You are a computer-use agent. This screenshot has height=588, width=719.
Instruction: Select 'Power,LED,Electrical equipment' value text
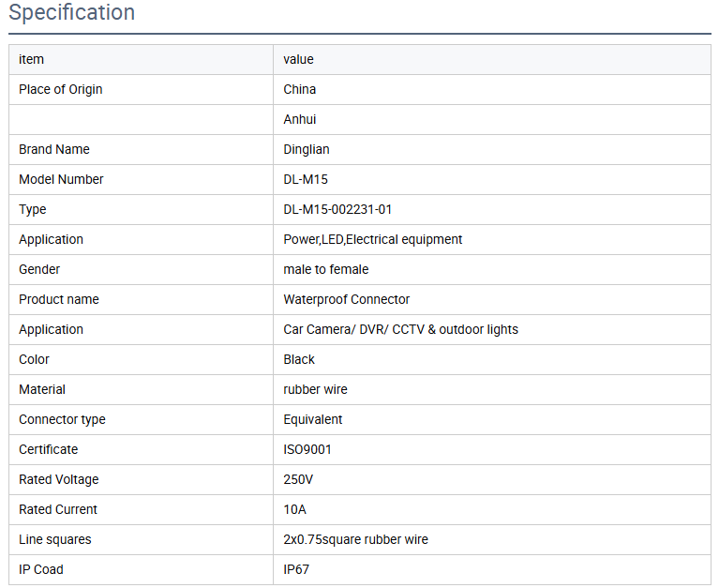(372, 239)
